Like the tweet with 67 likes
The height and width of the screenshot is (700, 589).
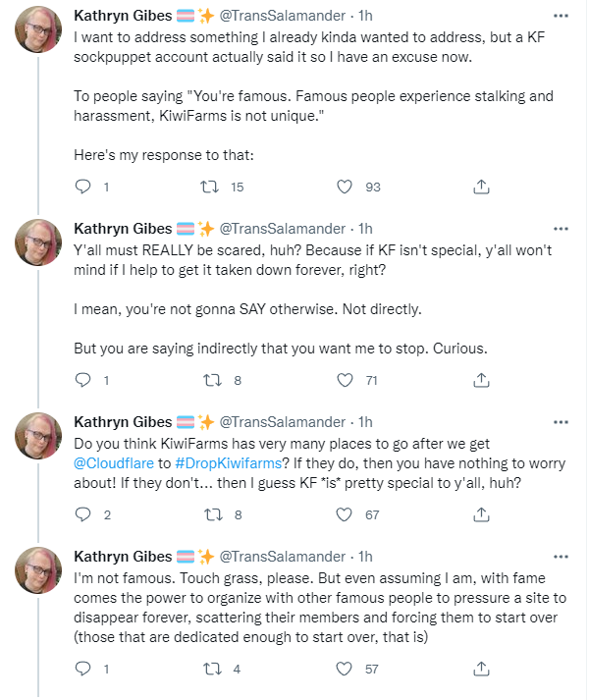click(344, 514)
